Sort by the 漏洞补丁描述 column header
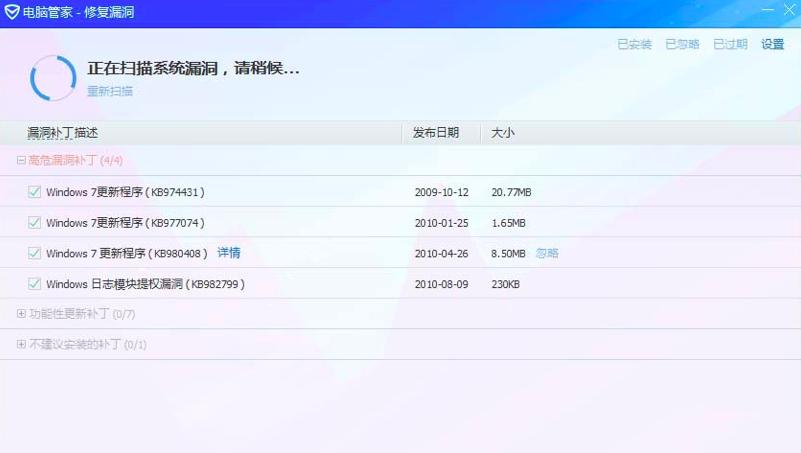This screenshot has width=801, height=453. (62, 133)
